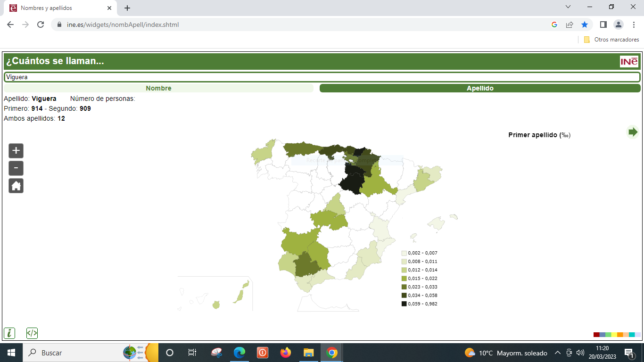
Task: Click the INE logo
Action: [x=629, y=62]
